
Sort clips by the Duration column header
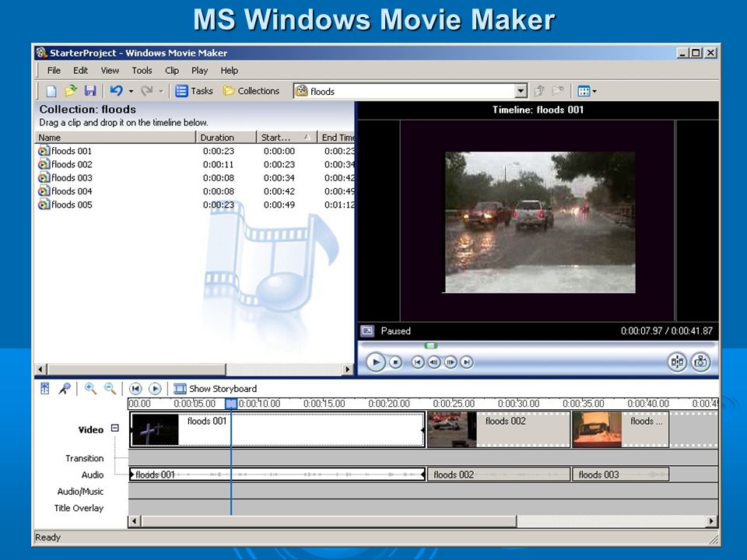pos(226,137)
